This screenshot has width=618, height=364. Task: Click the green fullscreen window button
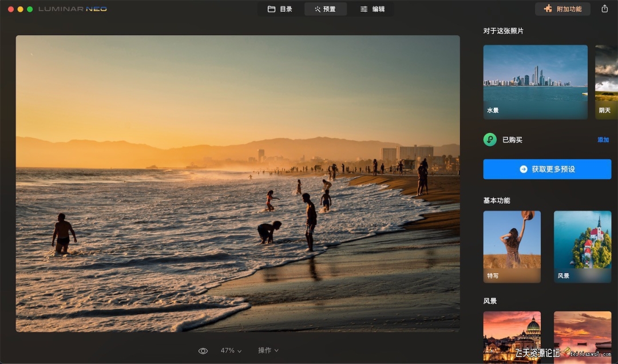[30, 9]
